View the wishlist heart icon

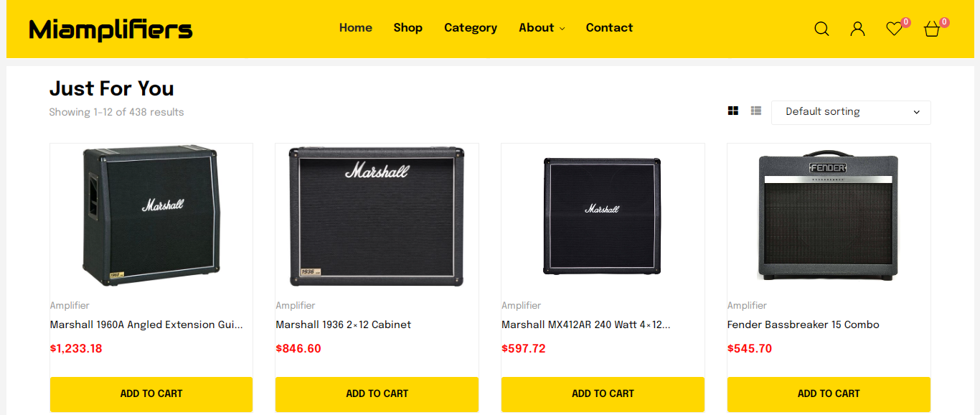pos(894,29)
